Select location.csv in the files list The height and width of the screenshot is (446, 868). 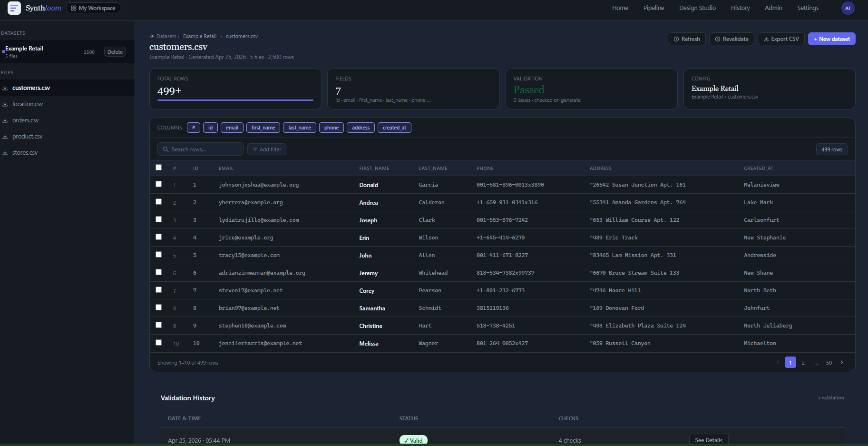click(28, 104)
